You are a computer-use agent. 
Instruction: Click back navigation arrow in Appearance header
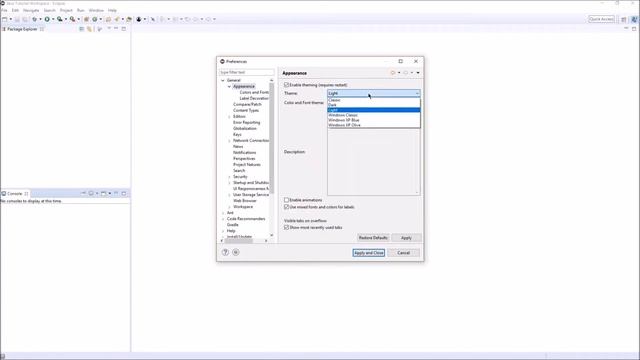pos(393,73)
